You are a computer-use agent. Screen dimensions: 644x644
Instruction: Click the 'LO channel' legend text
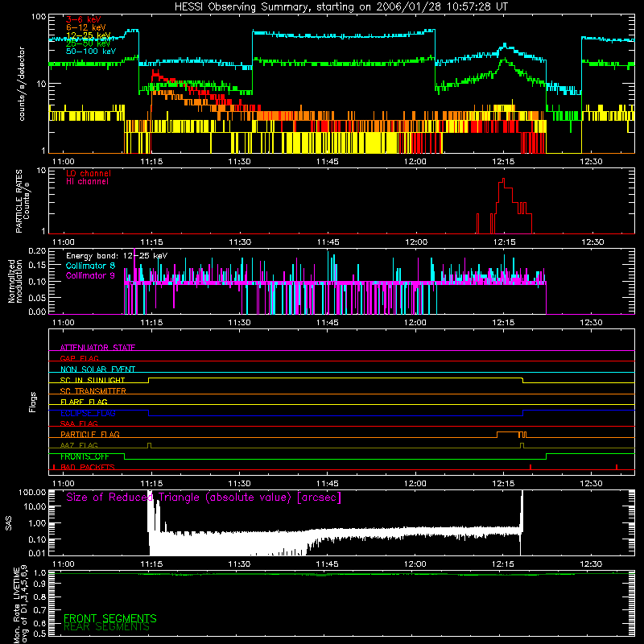(89, 173)
